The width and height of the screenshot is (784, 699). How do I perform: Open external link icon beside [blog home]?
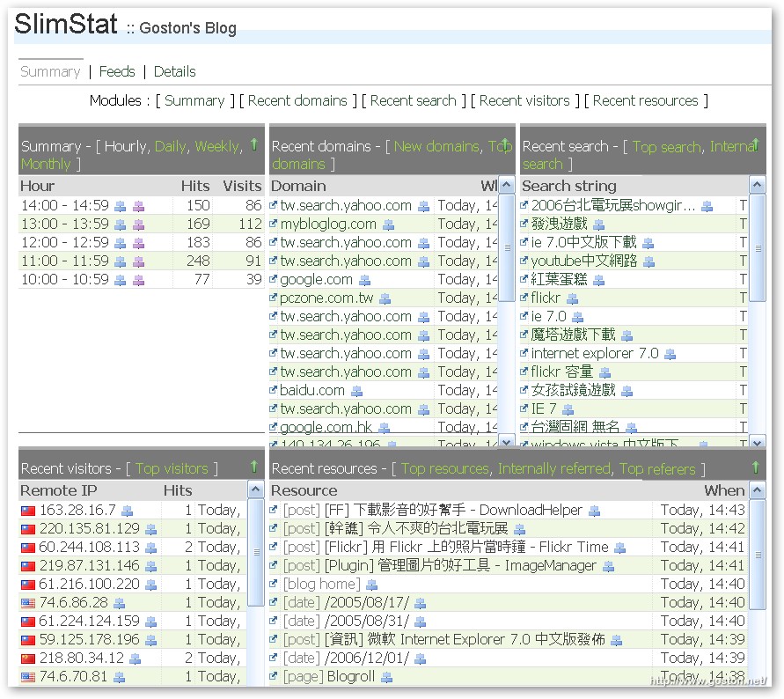click(273, 584)
